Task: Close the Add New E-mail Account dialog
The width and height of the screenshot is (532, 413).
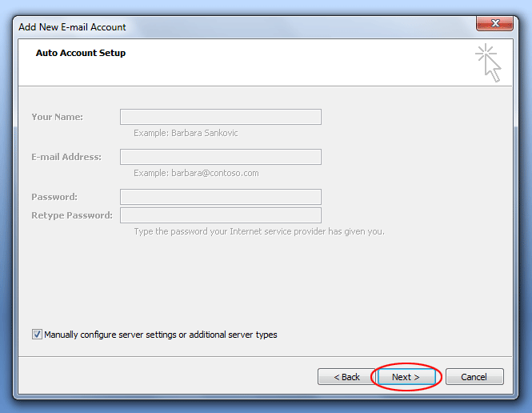Action: coord(494,23)
